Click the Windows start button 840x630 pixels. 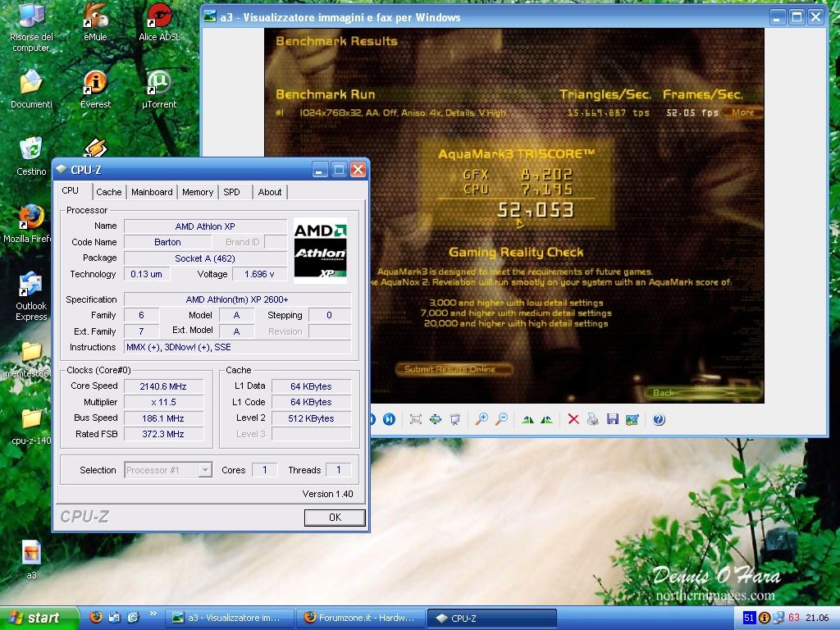click(x=39, y=618)
